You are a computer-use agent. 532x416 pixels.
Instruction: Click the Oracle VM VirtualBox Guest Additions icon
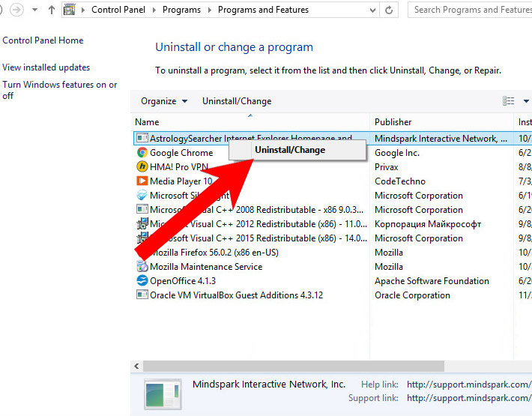[x=142, y=295]
